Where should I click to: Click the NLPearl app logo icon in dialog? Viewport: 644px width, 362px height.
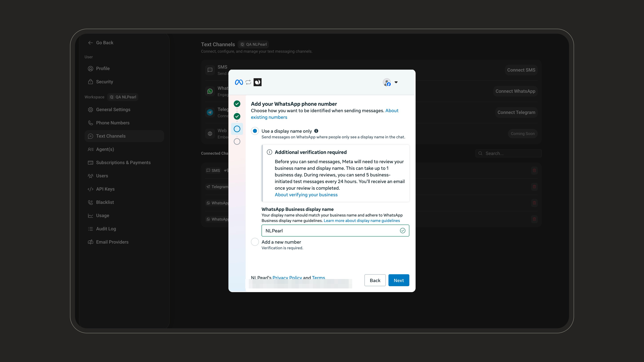pyautogui.click(x=257, y=82)
